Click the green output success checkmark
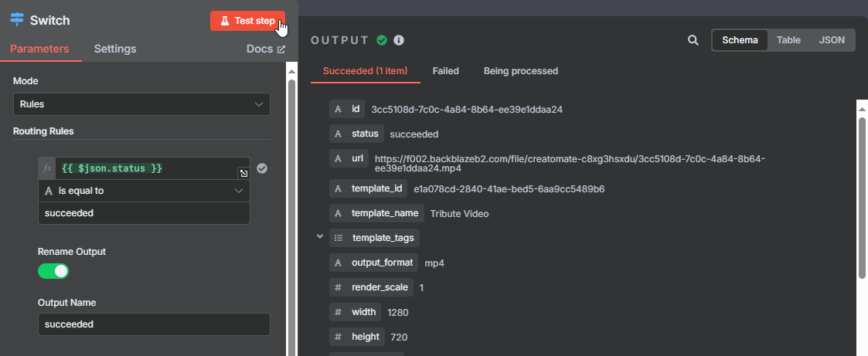This screenshot has height=356, width=868. click(381, 40)
